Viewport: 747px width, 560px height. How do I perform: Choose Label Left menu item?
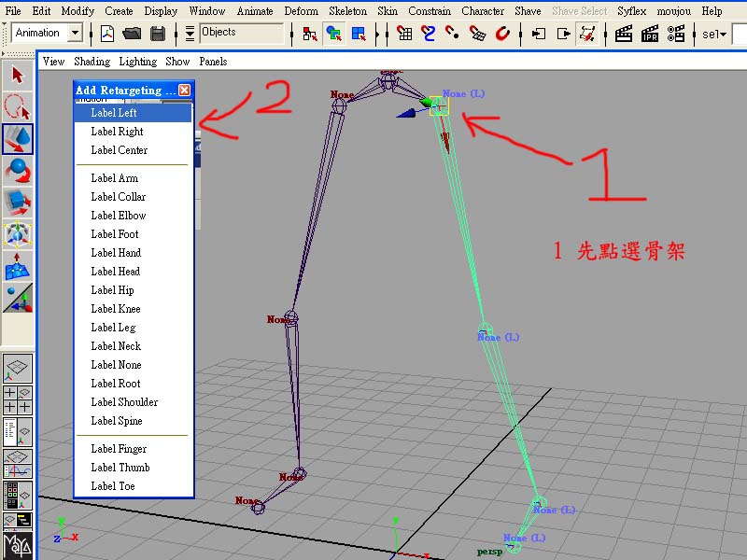pos(134,113)
